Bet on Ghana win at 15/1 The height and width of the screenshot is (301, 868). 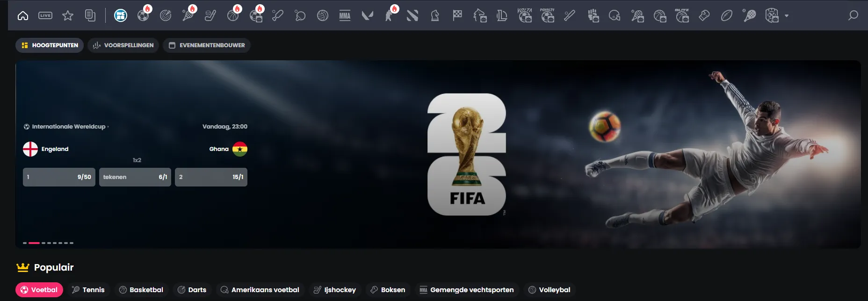coord(211,177)
